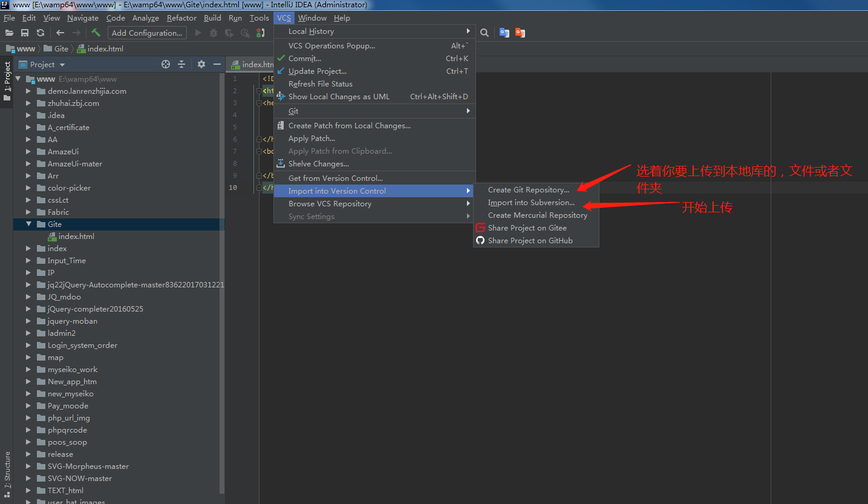The width and height of the screenshot is (868, 504).
Task: Open VCS Operations Popup entry
Action: (374, 45)
